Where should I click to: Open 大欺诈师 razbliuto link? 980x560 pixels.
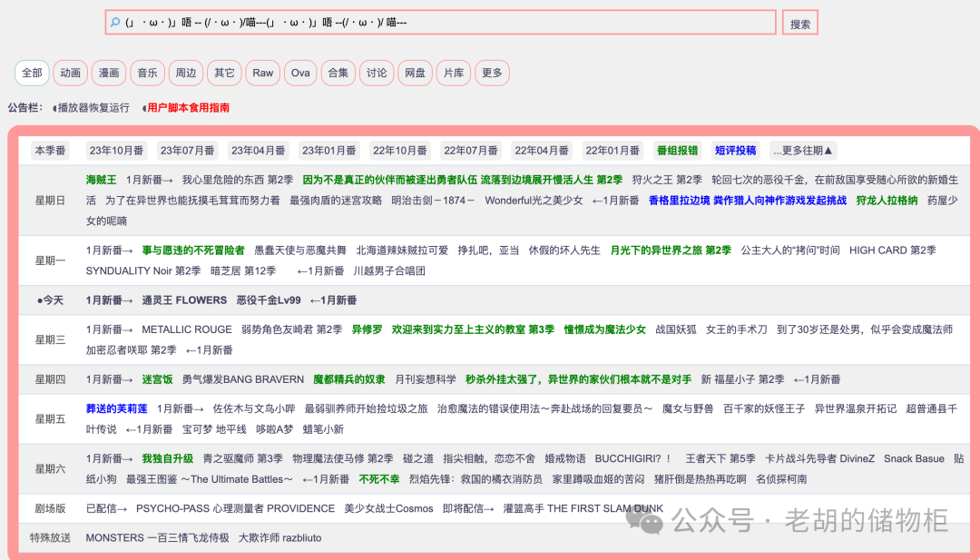(x=280, y=538)
